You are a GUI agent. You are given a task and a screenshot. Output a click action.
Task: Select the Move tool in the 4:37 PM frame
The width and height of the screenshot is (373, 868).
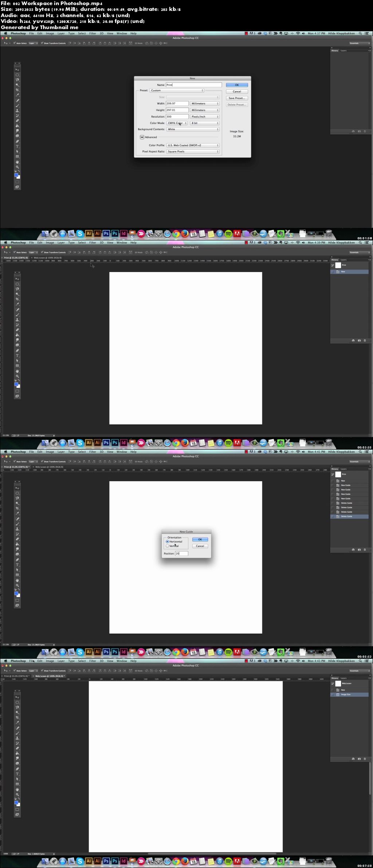pyautogui.click(x=17, y=70)
